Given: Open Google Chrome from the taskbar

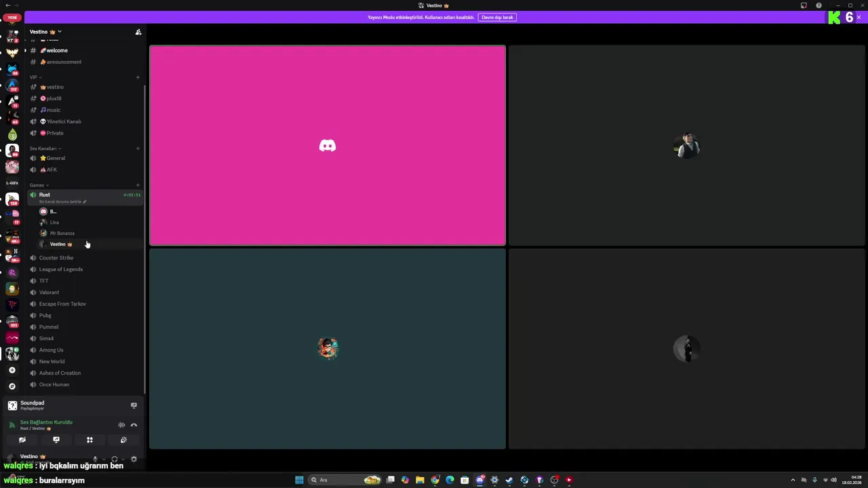Looking at the screenshot, I should [x=435, y=480].
